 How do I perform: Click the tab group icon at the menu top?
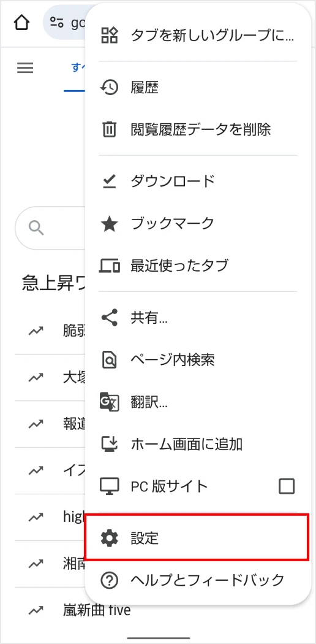coord(110,35)
